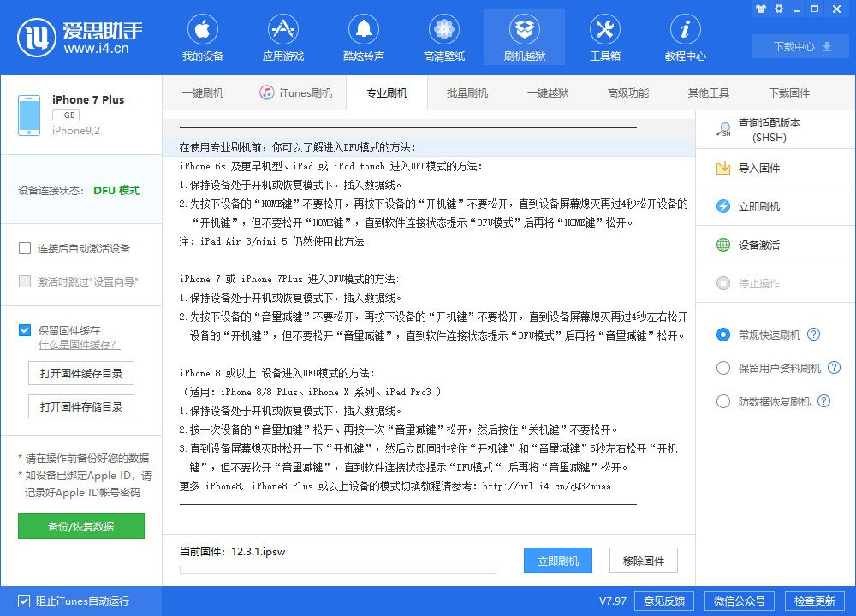The width and height of the screenshot is (856, 616).
Task: Switch to the 高级功能 tab
Action: click(628, 92)
